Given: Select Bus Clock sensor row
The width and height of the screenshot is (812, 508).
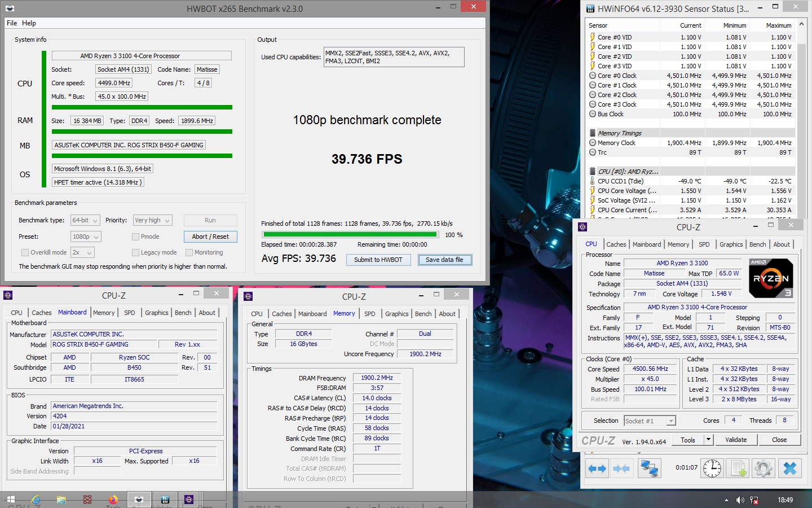Looking at the screenshot, I should tap(690, 114).
